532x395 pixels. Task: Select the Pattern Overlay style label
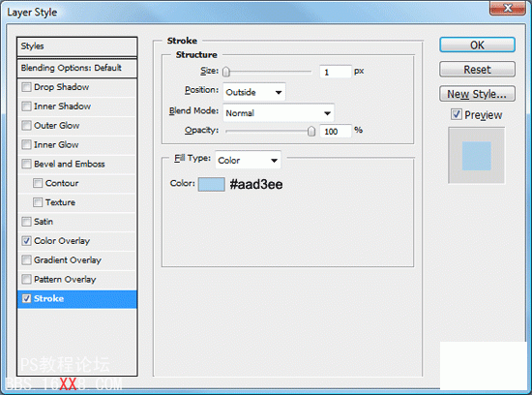[65, 279]
